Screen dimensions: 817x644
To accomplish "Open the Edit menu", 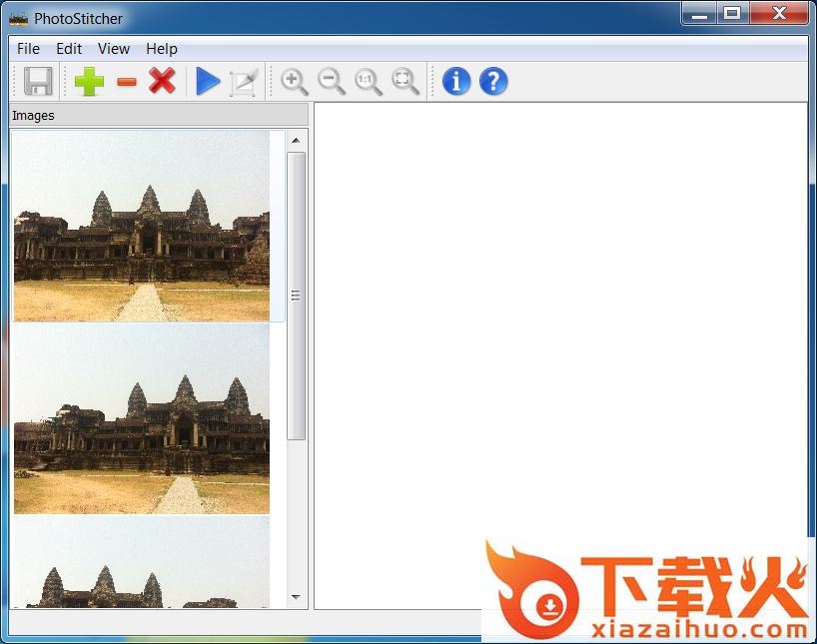I will (69, 49).
